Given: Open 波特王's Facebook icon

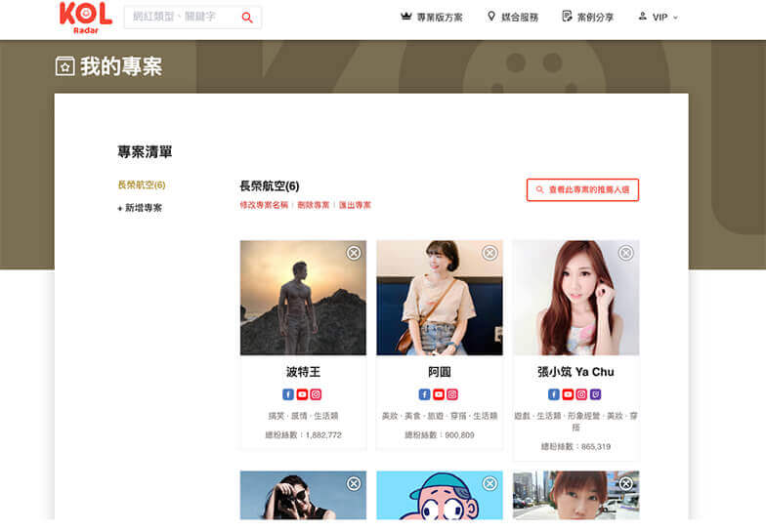Looking at the screenshot, I should click(x=288, y=394).
